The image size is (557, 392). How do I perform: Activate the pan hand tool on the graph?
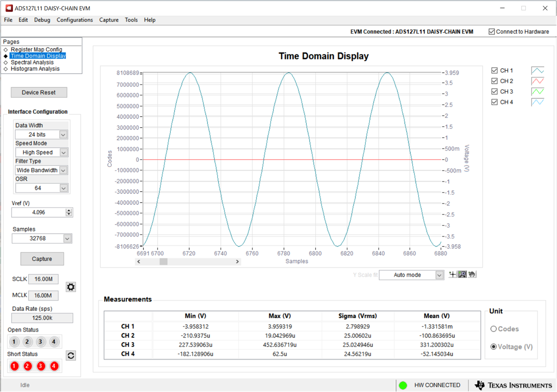[472, 274]
